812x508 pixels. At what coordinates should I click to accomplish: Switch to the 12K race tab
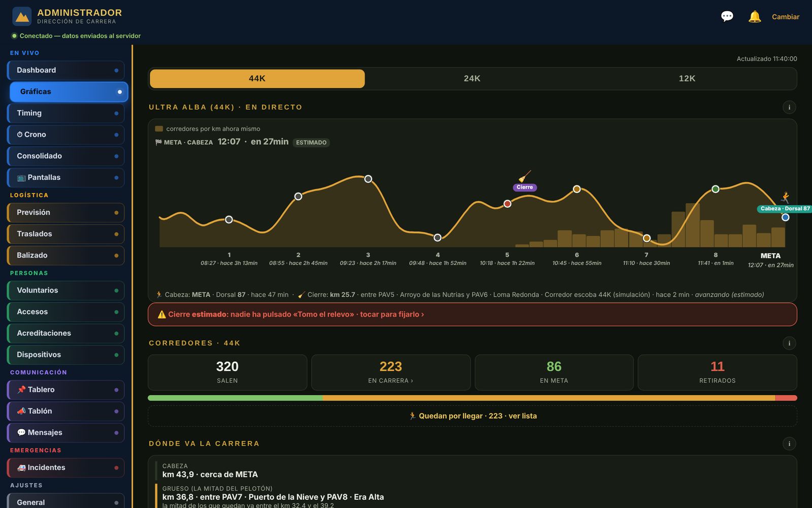pyautogui.click(x=687, y=79)
